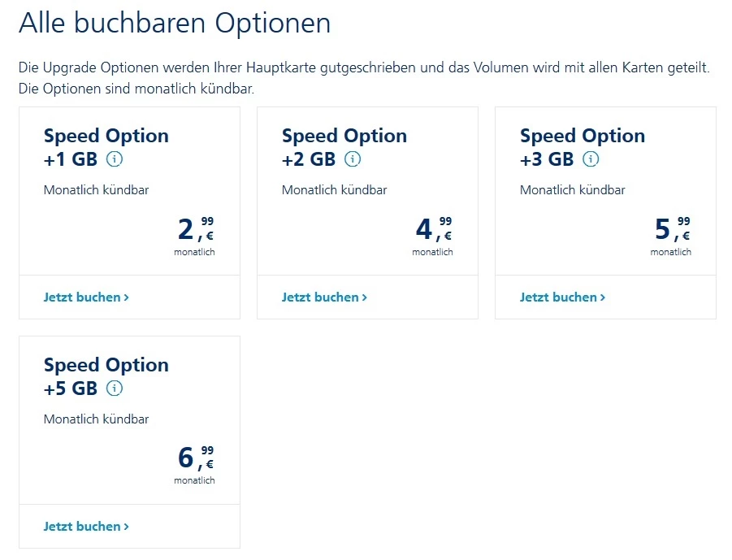This screenshot has width=732, height=560.
Task: Click the Speed Option +1 GB title
Action: pyautogui.click(x=106, y=147)
